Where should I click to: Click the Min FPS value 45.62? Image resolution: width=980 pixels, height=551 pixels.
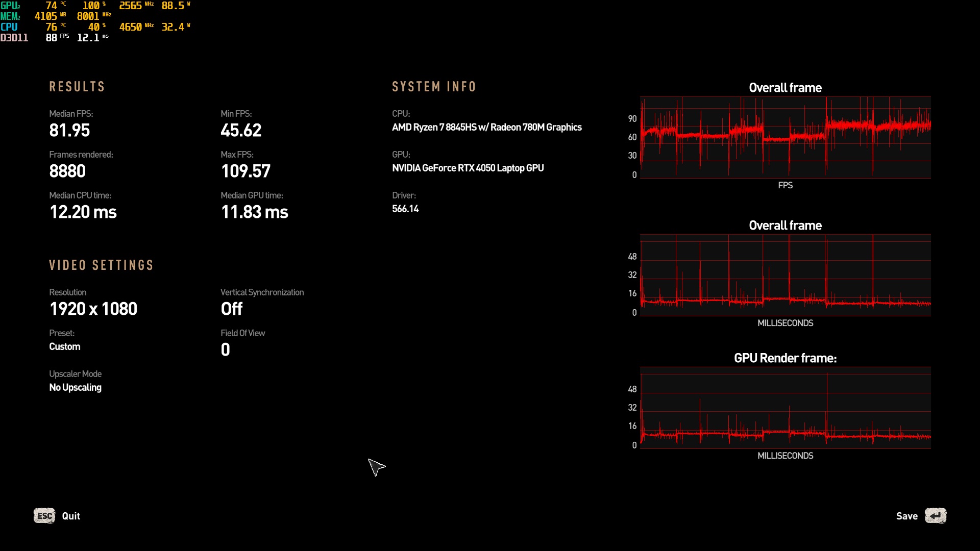pyautogui.click(x=241, y=131)
